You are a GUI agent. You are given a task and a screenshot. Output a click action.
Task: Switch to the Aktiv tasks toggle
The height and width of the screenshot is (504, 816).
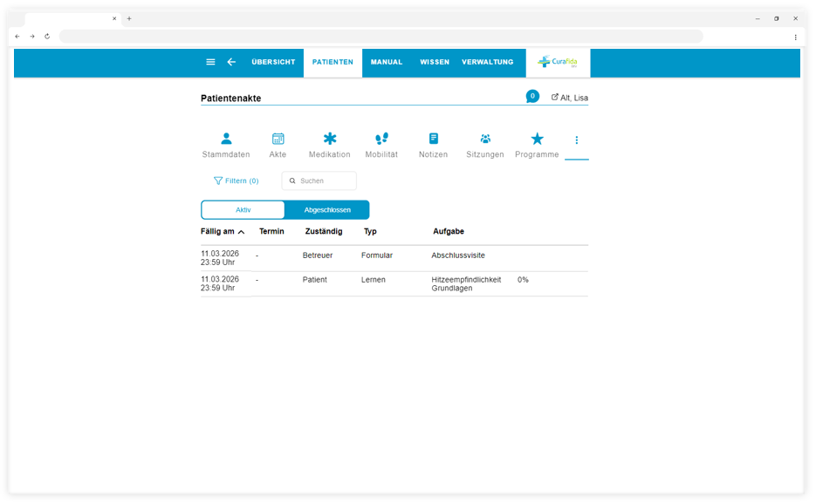point(243,210)
